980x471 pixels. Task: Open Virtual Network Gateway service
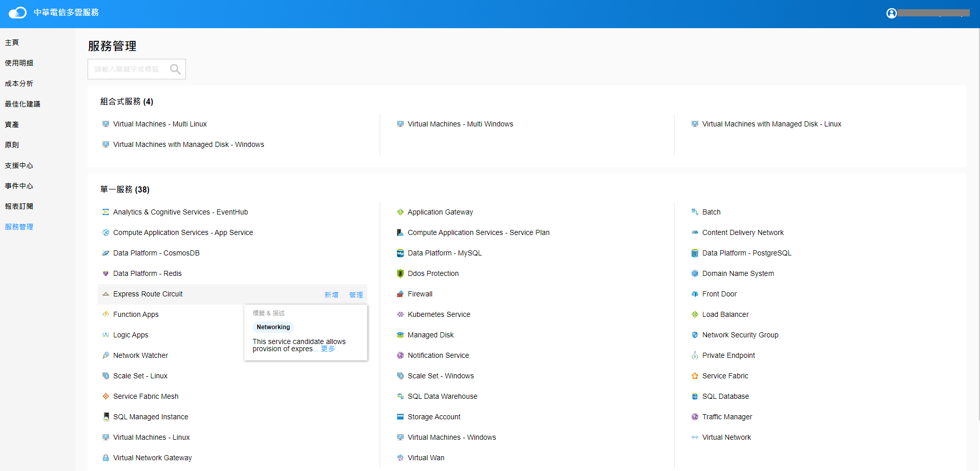(x=153, y=458)
